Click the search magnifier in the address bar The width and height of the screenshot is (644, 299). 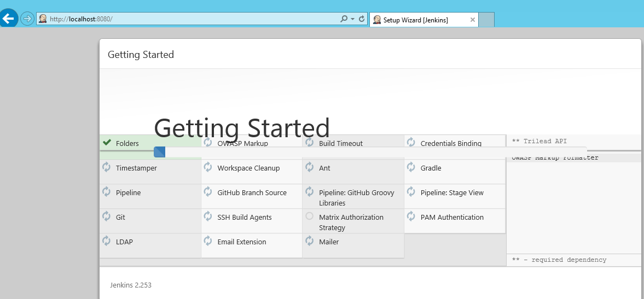[344, 19]
